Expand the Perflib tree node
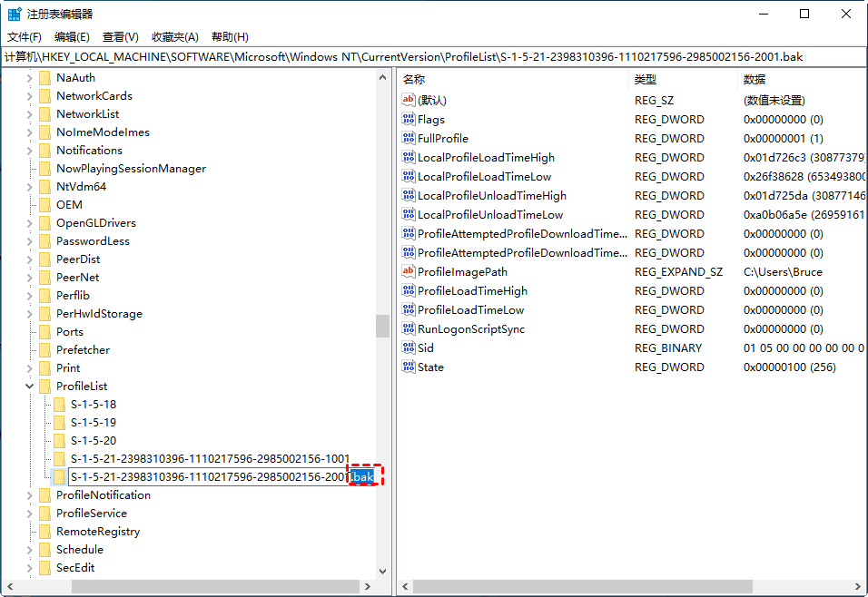This screenshot has height=597, width=868. (30, 296)
